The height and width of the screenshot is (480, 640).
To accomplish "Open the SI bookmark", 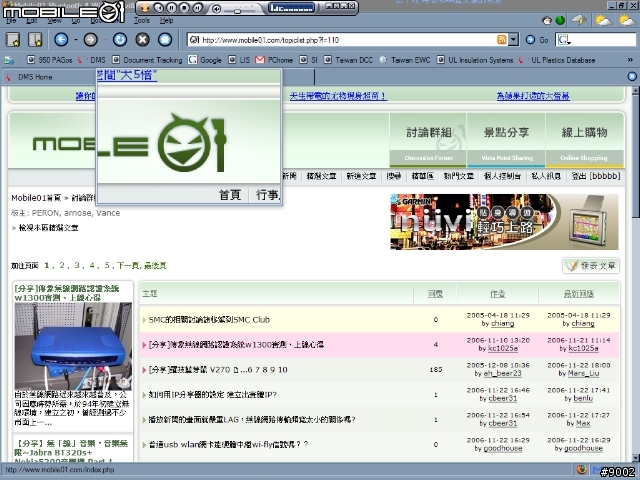I will pos(309,60).
